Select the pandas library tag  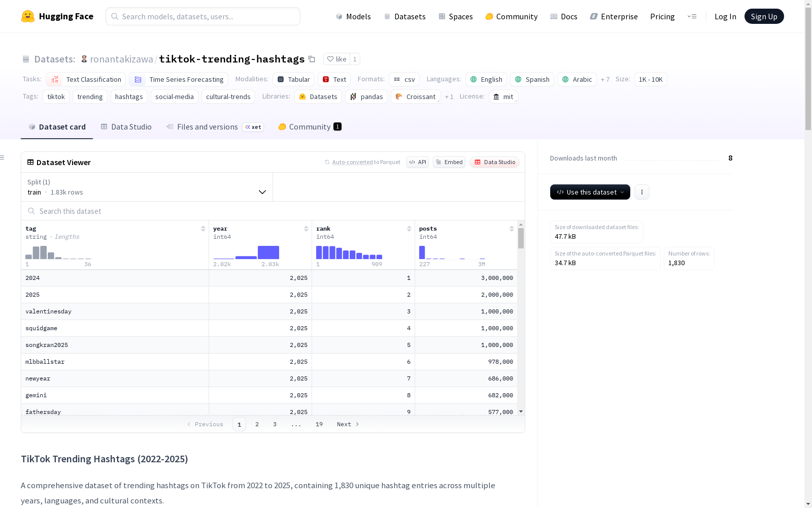[x=366, y=97]
